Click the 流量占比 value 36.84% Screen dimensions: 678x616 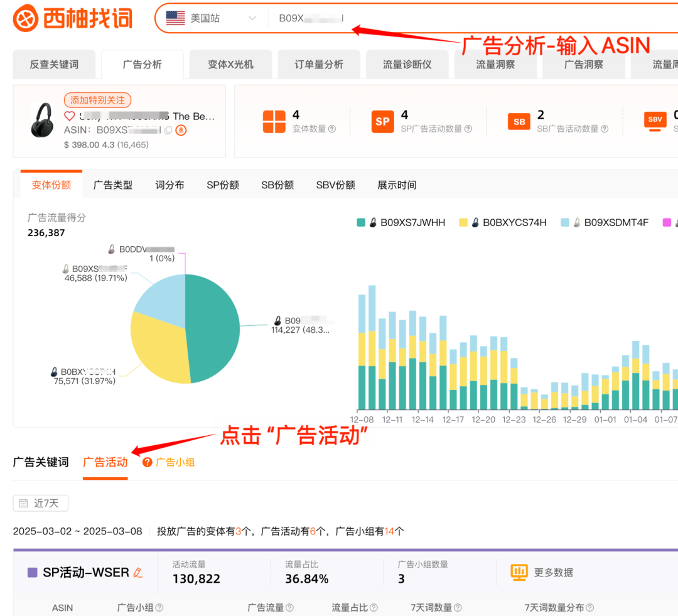306,579
